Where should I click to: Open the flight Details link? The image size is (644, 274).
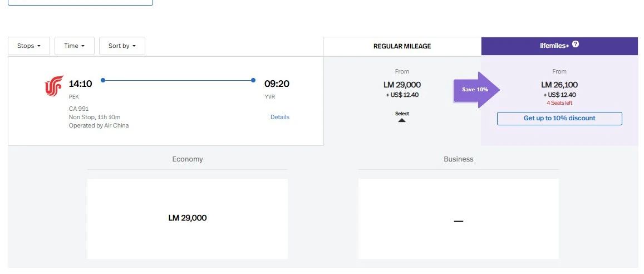pyautogui.click(x=279, y=117)
